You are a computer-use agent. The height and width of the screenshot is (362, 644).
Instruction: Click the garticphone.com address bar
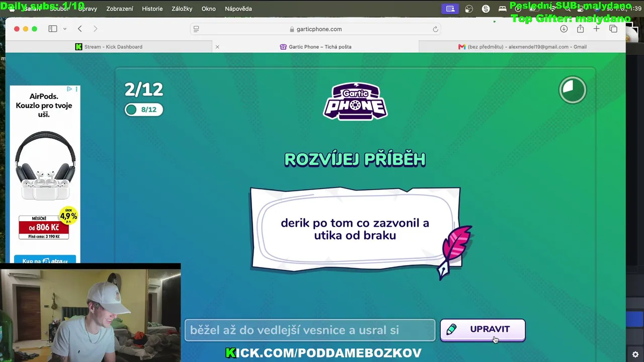coord(315,29)
